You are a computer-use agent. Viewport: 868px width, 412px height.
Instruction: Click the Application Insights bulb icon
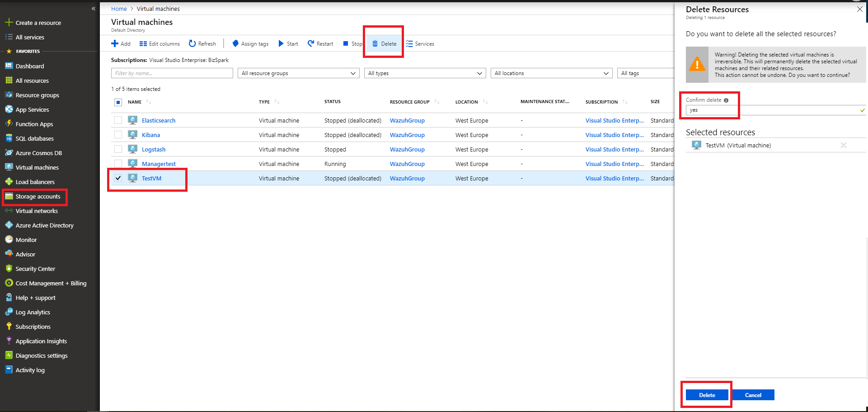[9, 341]
